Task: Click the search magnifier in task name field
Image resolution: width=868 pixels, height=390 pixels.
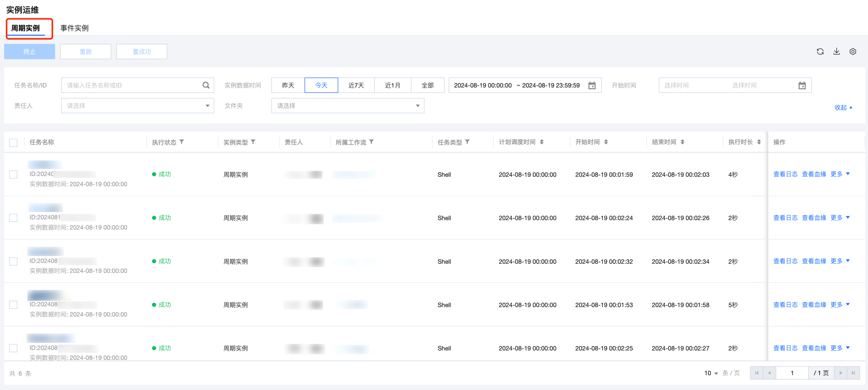Action: click(x=206, y=85)
